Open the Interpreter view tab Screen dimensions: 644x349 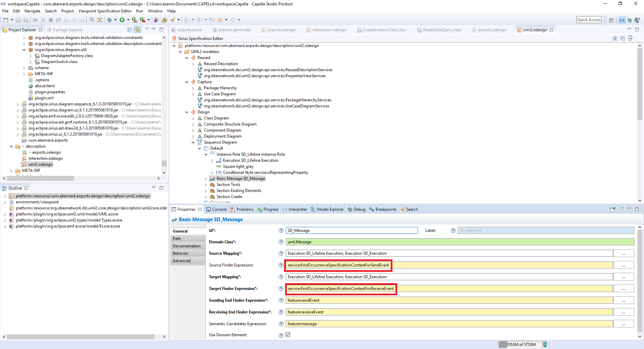click(x=295, y=209)
